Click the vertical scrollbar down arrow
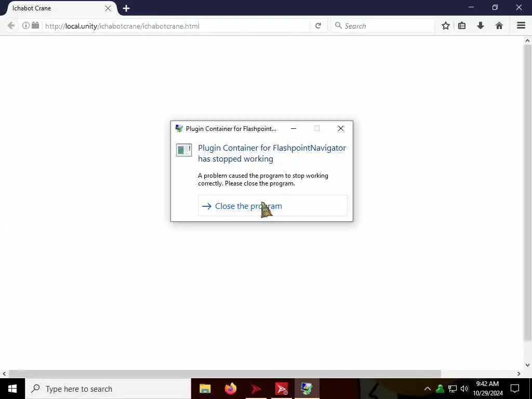Image resolution: width=532 pixels, height=399 pixels. click(x=527, y=365)
